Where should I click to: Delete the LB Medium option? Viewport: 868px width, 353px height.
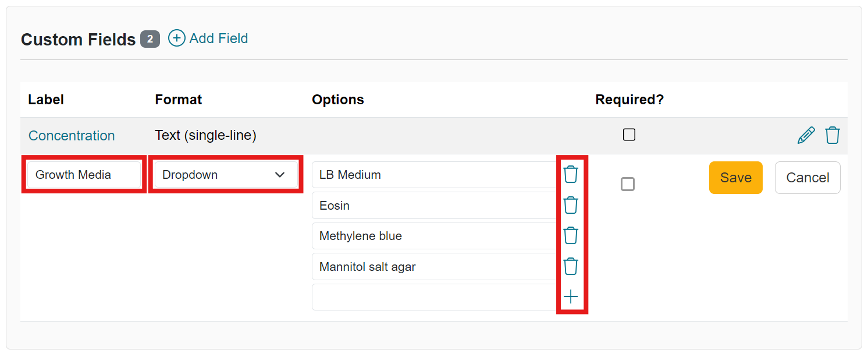coord(571,174)
